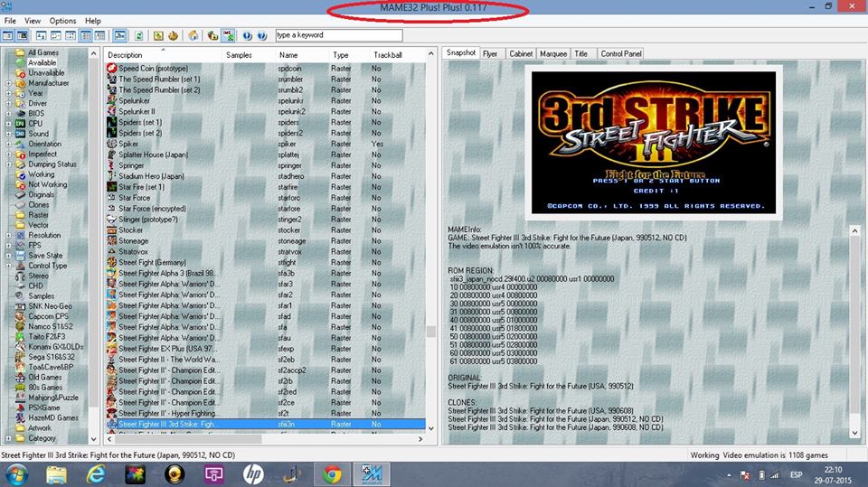Click the Not Working filter icon
The width and height of the screenshot is (868, 487).
click(20, 184)
